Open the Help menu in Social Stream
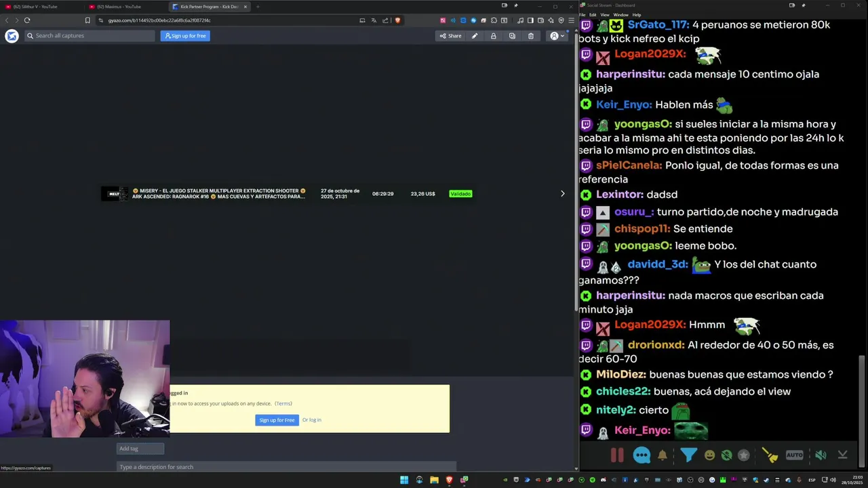The image size is (868, 488). pos(637,15)
